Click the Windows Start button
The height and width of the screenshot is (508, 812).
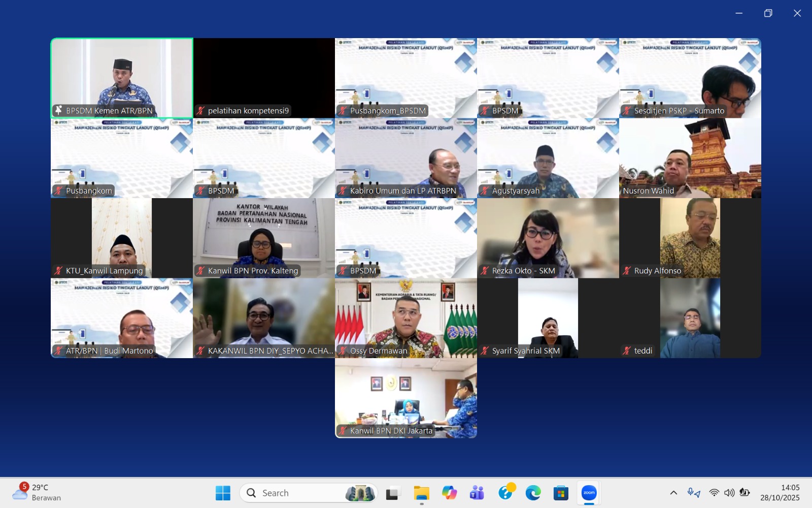[223, 493]
